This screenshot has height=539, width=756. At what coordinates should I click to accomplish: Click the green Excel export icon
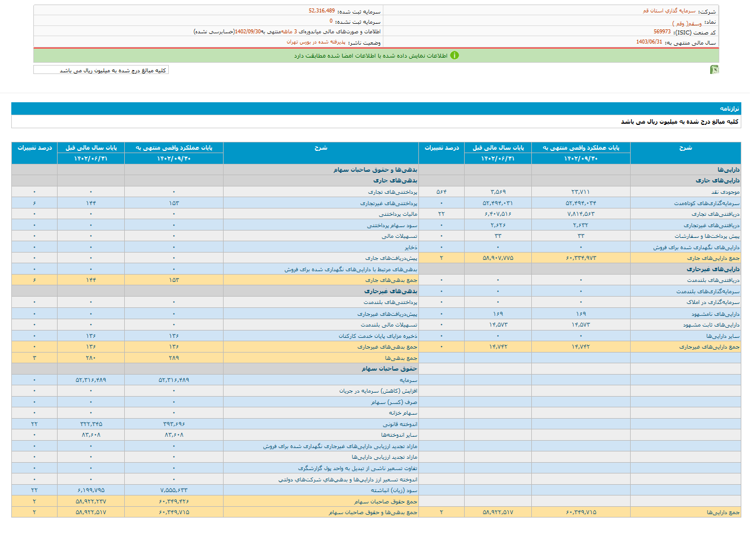[x=714, y=69]
